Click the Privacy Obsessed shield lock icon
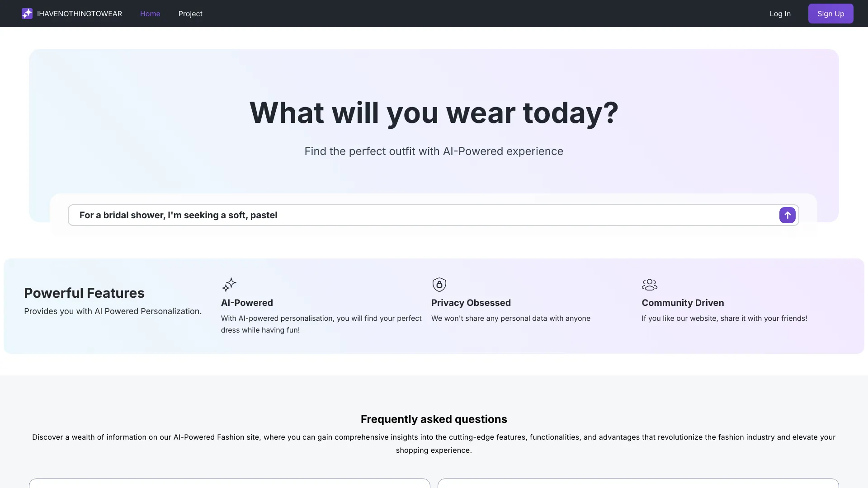This screenshot has height=488, width=868. coord(439,285)
